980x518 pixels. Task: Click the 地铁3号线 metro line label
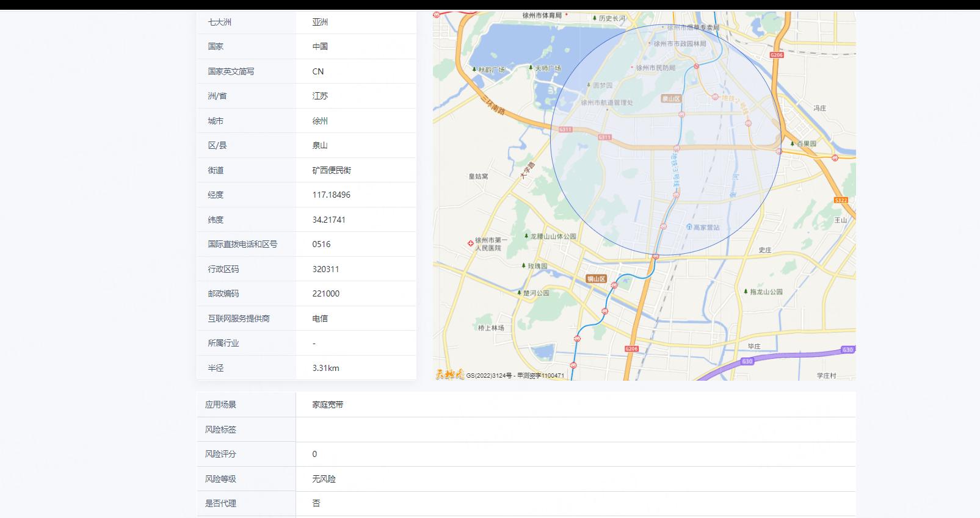tap(675, 170)
